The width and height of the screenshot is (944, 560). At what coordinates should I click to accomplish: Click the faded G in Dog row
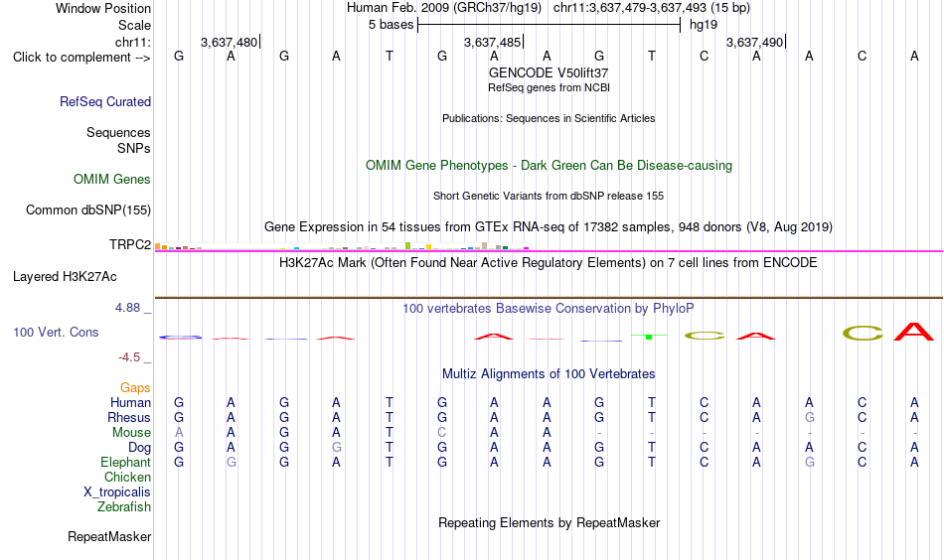pyautogui.click(x=337, y=448)
